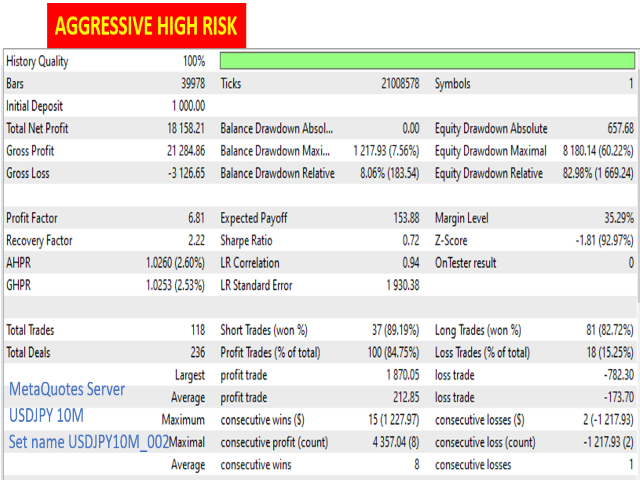Click the Total Deals value 236
Screen dimensions: 640x480
[x=198, y=352]
